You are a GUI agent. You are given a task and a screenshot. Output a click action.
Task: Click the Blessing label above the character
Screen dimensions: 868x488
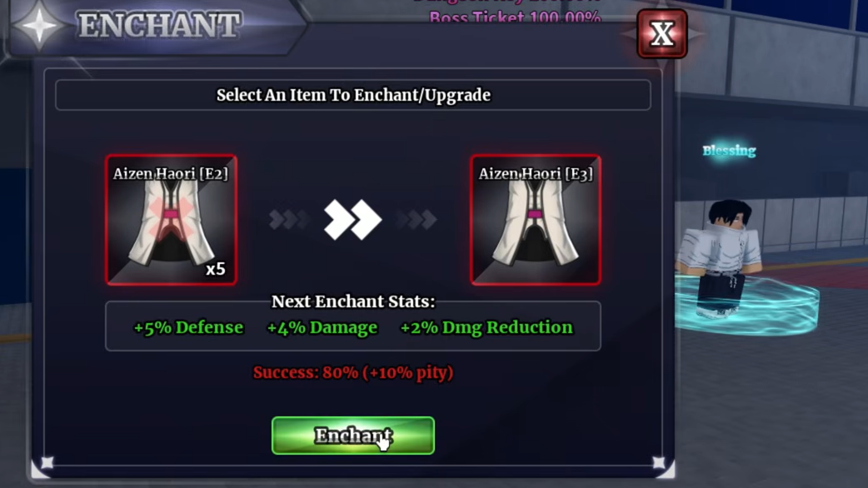pyautogui.click(x=729, y=151)
